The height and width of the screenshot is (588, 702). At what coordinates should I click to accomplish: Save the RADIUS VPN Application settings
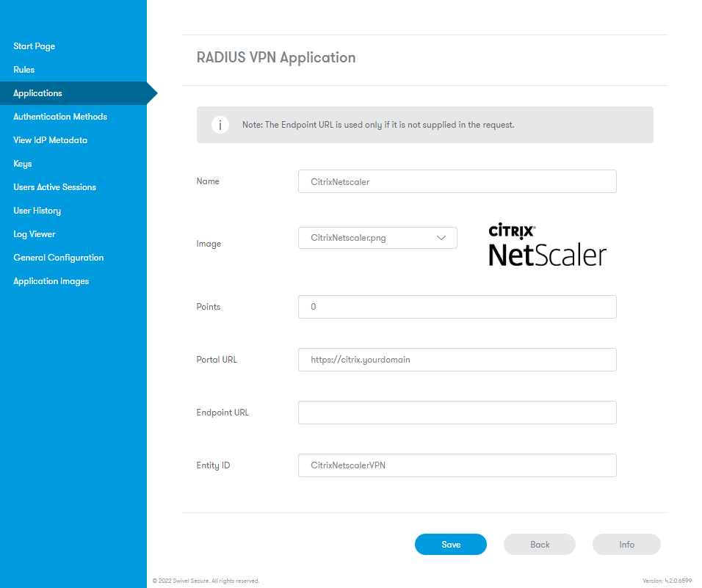point(450,544)
